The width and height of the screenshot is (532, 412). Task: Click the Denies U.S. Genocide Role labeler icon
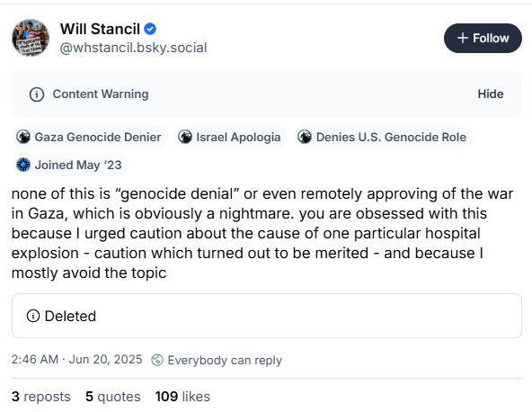[x=305, y=137]
